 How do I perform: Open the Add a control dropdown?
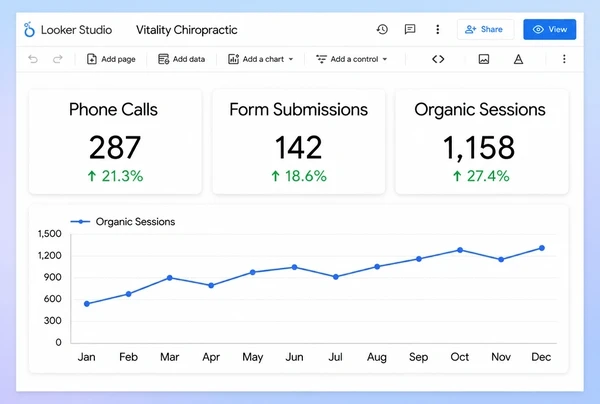[x=352, y=59]
